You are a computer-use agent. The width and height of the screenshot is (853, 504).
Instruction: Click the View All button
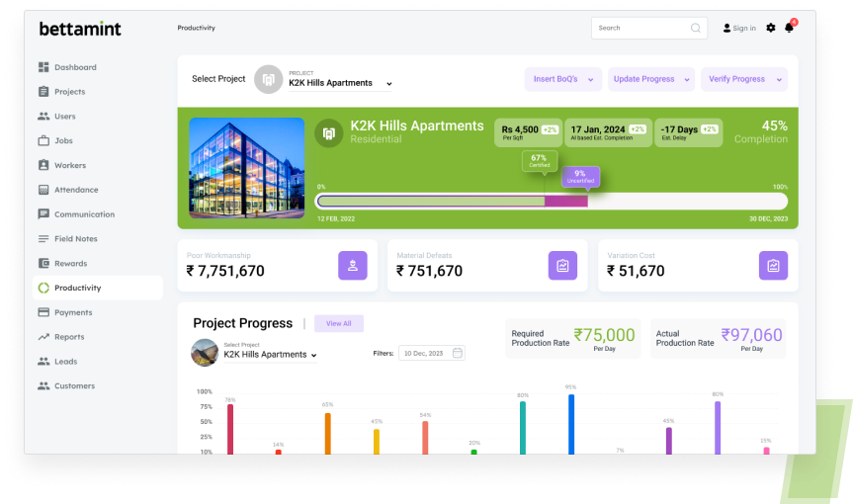point(339,323)
